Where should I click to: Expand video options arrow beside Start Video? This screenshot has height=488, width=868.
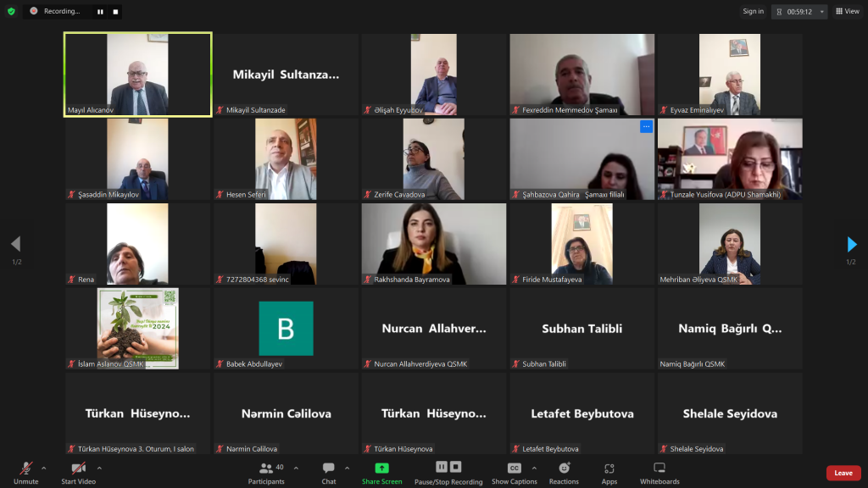[100, 468]
